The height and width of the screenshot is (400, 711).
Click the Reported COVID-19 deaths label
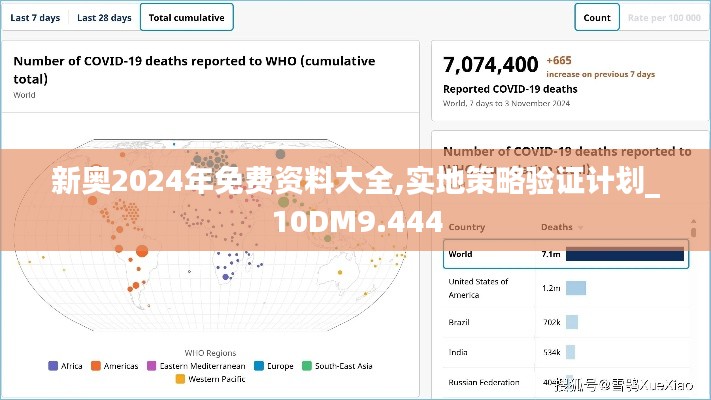tap(510, 89)
